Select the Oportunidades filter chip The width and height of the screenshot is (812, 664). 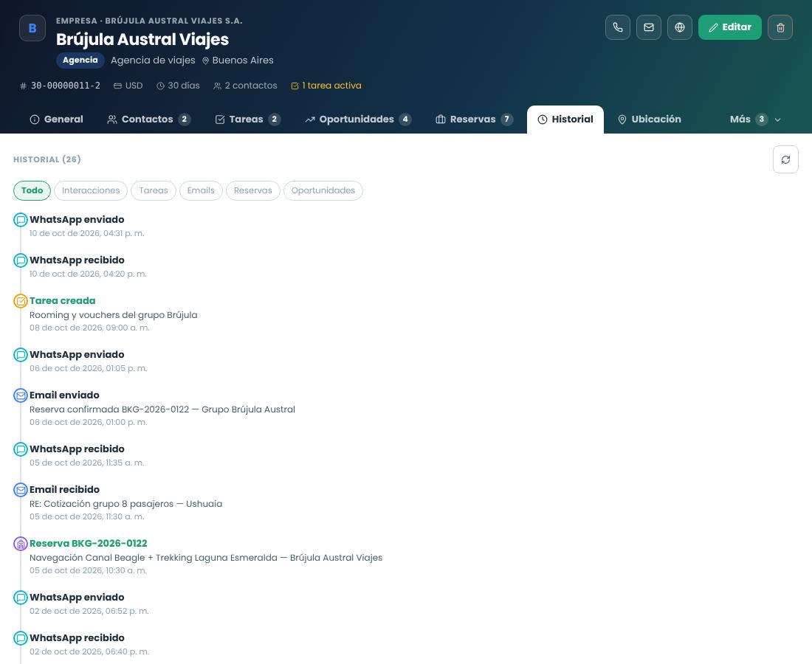tap(323, 190)
